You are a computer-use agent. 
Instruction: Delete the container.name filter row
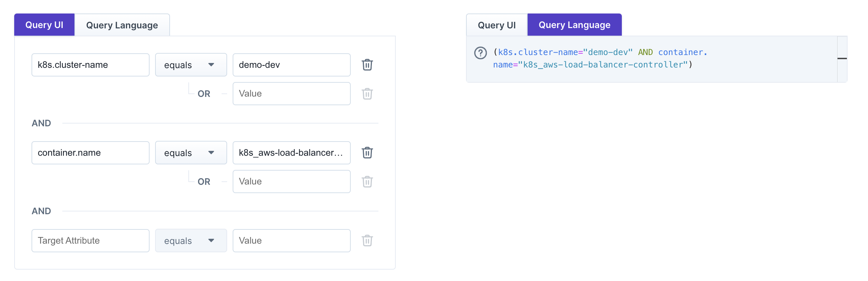367,153
